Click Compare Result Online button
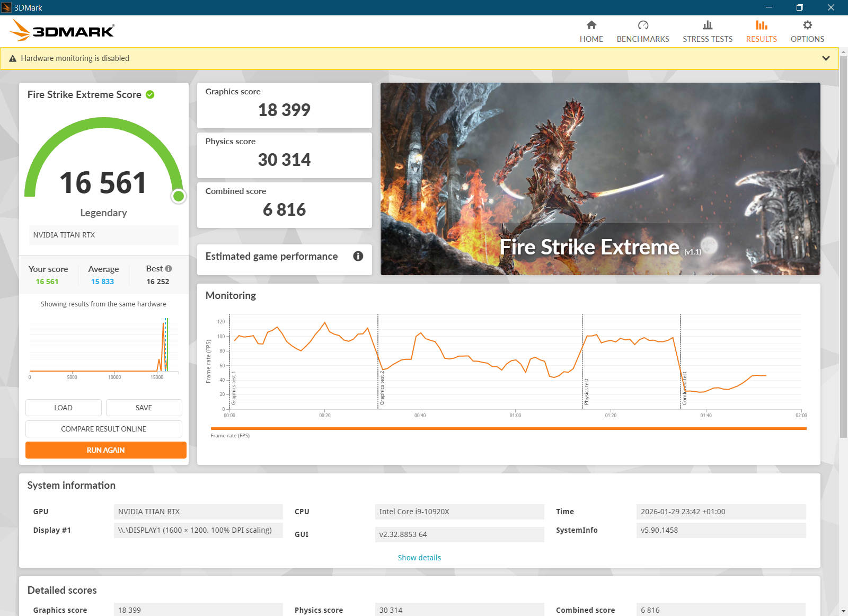 [x=103, y=429]
